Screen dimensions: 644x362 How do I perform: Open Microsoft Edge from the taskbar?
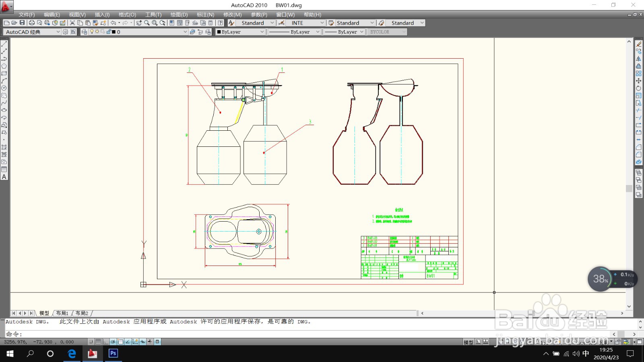point(72,354)
